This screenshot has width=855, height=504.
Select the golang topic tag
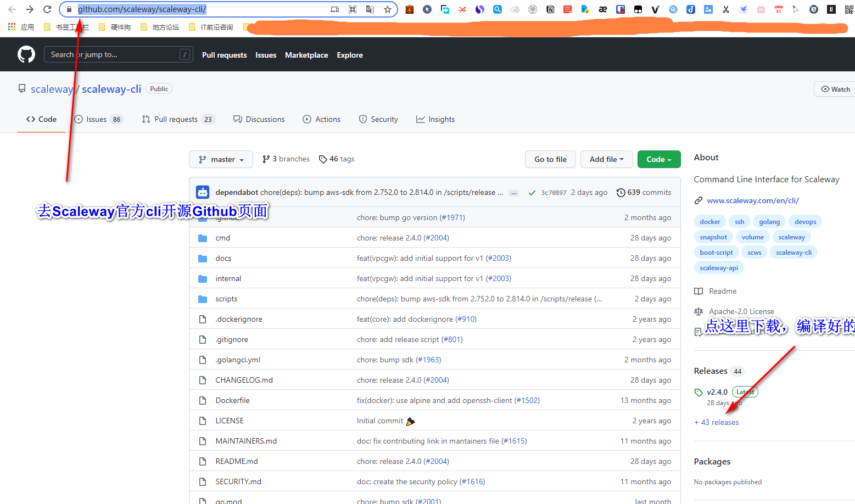[x=769, y=222]
